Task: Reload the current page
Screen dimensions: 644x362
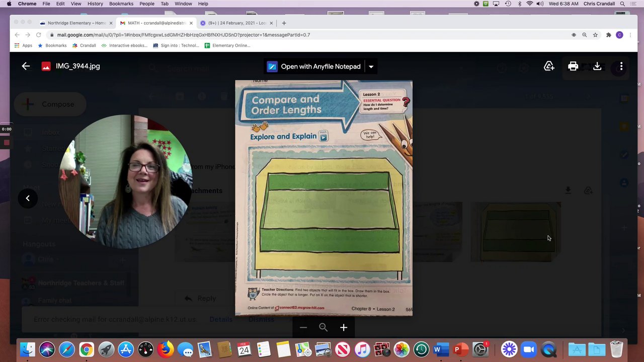Action: [39, 35]
